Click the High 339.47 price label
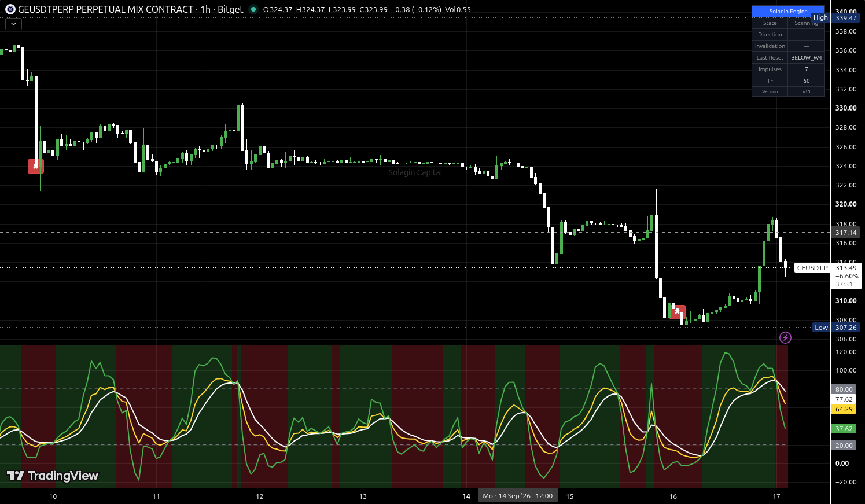This screenshot has width=865, height=504. (835, 18)
